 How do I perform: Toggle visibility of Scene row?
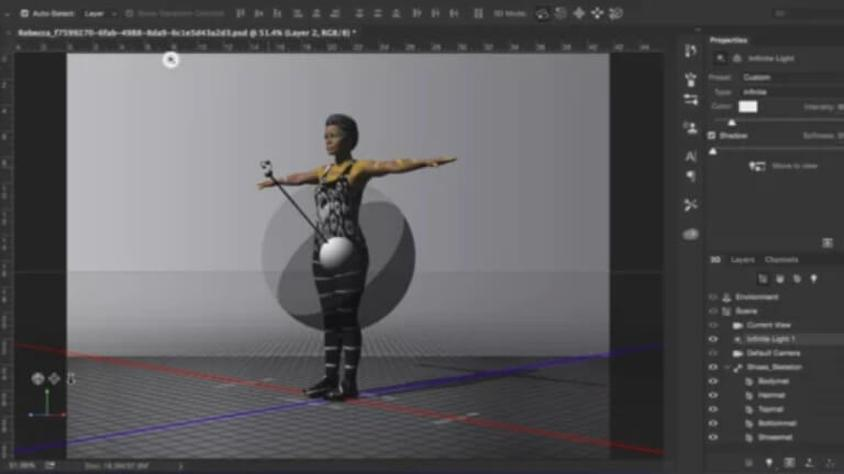click(x=713, y=311)
